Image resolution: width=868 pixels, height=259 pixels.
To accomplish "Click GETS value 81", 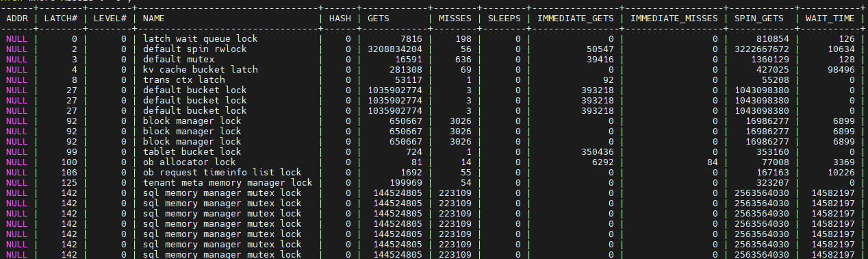I will tap(417, 162).
